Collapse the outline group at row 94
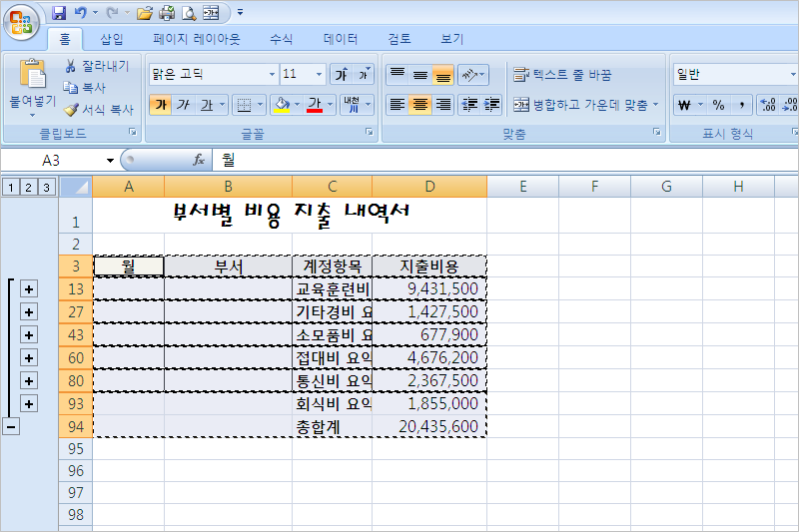The width and height of the screenshot is (799, 532). pos(11,426)
